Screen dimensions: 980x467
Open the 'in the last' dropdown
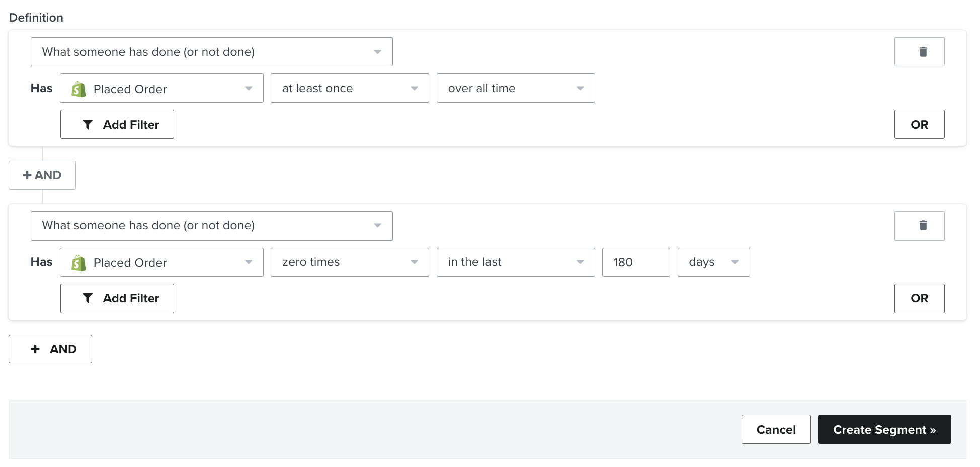[x=515, y=262]
